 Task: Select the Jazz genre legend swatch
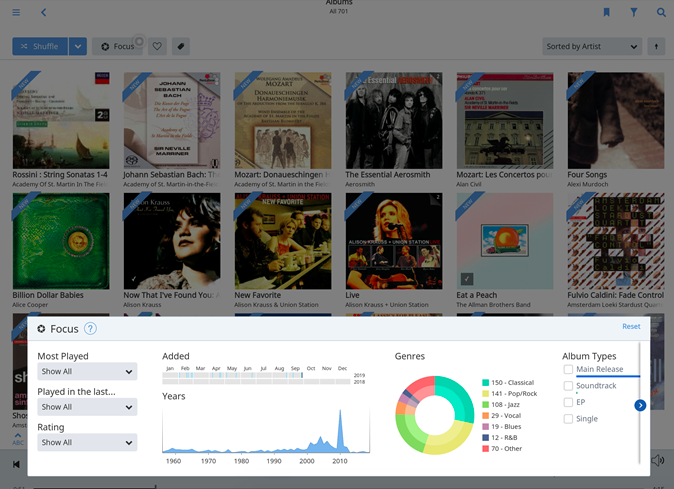point(485,404)
